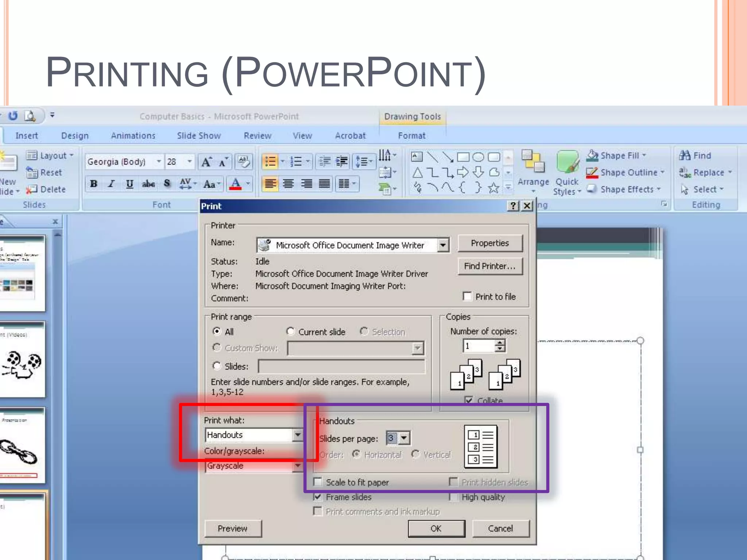The width and height of the screenshot is (747, 560).
Task: Apply Strikethrough to text
Action: point(148,184)
